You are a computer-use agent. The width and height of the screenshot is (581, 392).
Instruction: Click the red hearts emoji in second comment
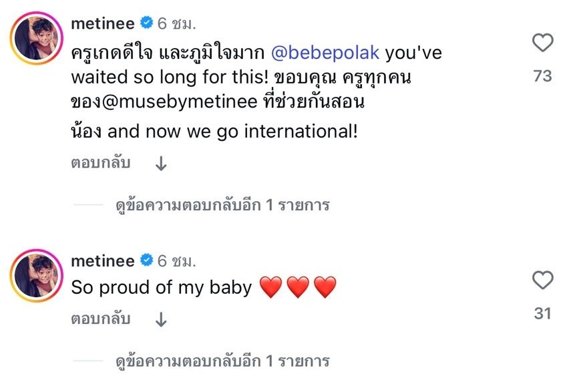[297, 288]
